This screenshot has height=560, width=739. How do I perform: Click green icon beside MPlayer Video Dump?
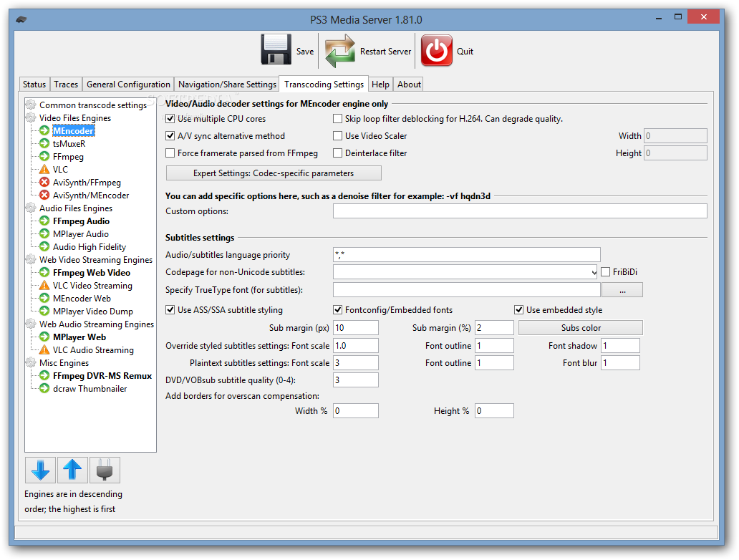click(x=44, y=311)
